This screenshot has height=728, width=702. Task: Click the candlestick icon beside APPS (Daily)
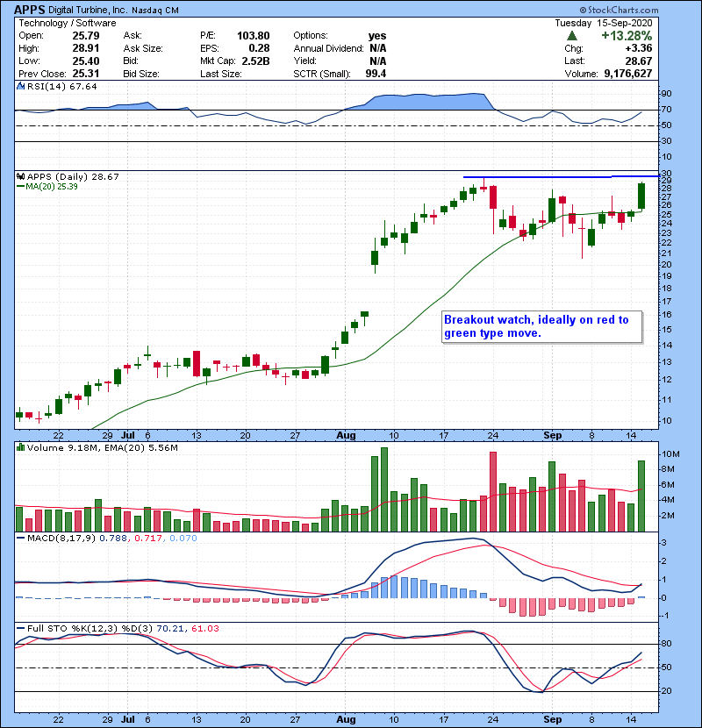[20, 176]
